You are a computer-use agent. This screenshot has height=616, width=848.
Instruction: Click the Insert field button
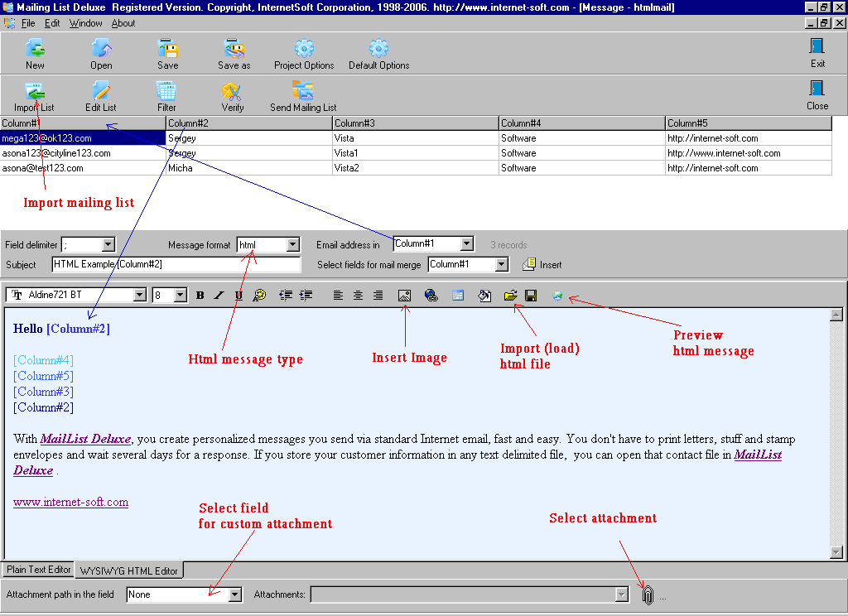(x=542, y=264)
